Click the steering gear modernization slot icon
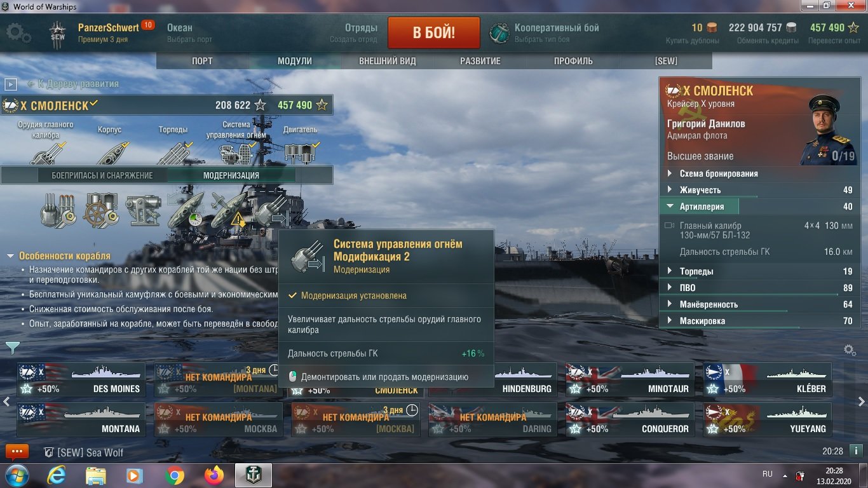This screenshot has width=868, height=488. coord(101,210)
